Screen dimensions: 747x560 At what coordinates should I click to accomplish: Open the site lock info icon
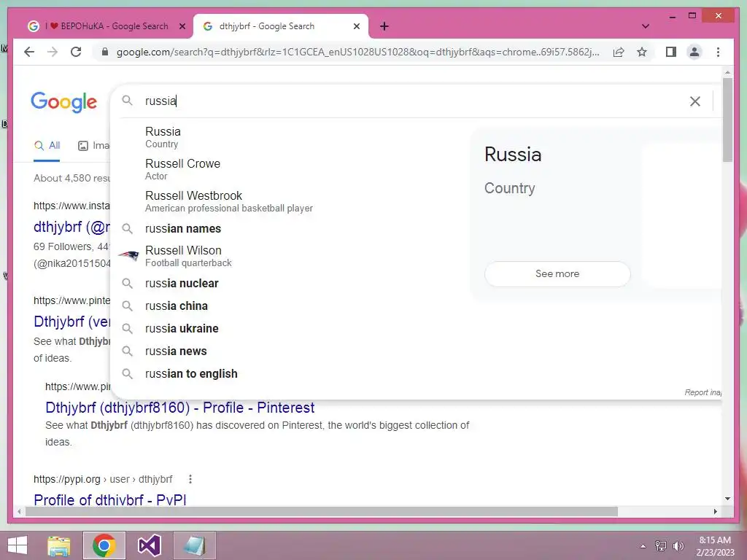(105, 52)
